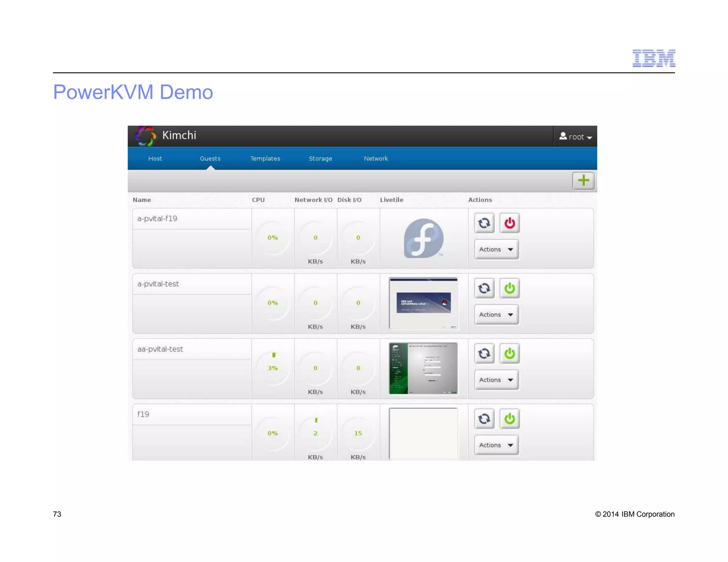The width and height of the screenshot is (728, 562).
Task: Click the CPU gauge of a-pvital-f19
Action: point(273,238)
